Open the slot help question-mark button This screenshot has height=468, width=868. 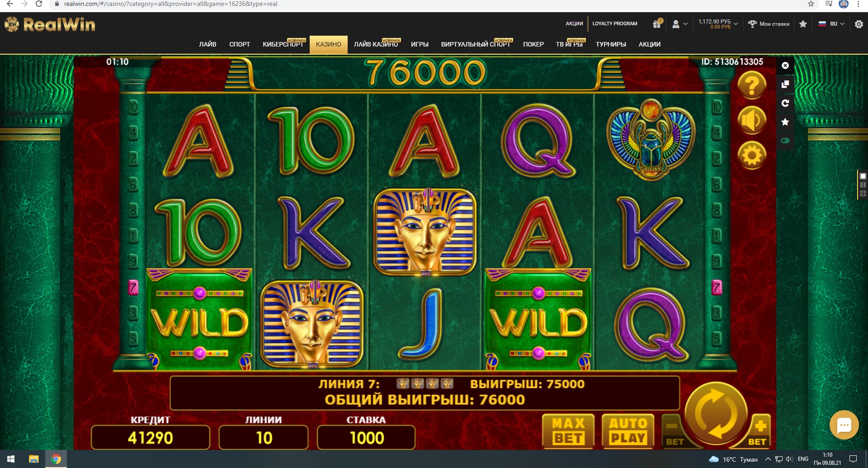752,85
